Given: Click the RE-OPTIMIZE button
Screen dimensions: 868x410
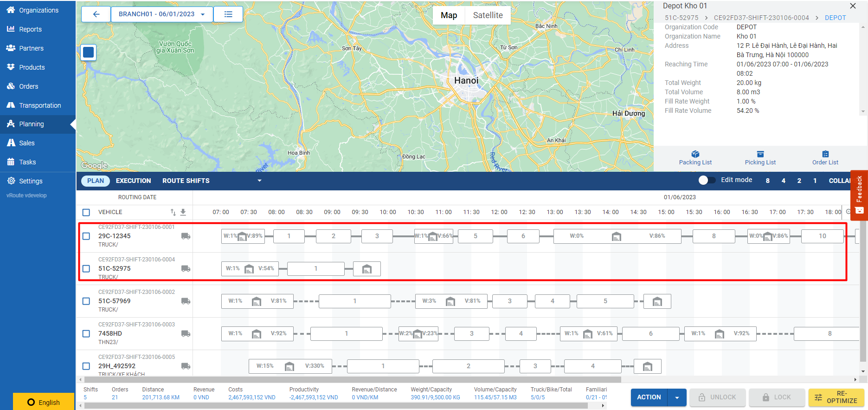Looking at the screenshot, I should click(836, 397).
